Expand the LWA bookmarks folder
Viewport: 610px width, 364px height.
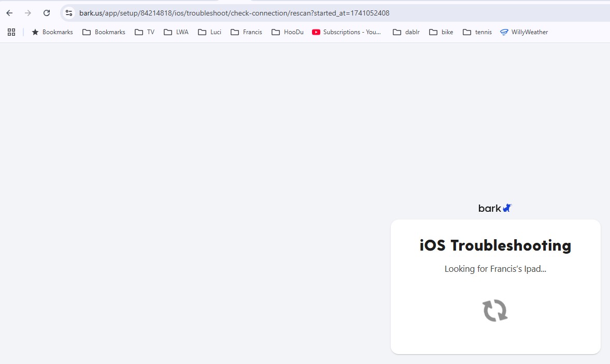pyautogui.click(x=176, y=32)
